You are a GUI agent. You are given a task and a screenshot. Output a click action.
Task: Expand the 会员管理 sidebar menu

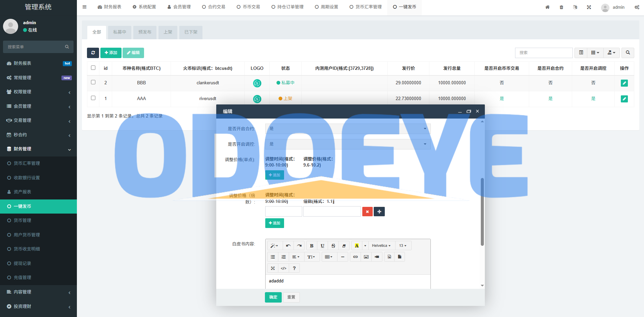38,106
